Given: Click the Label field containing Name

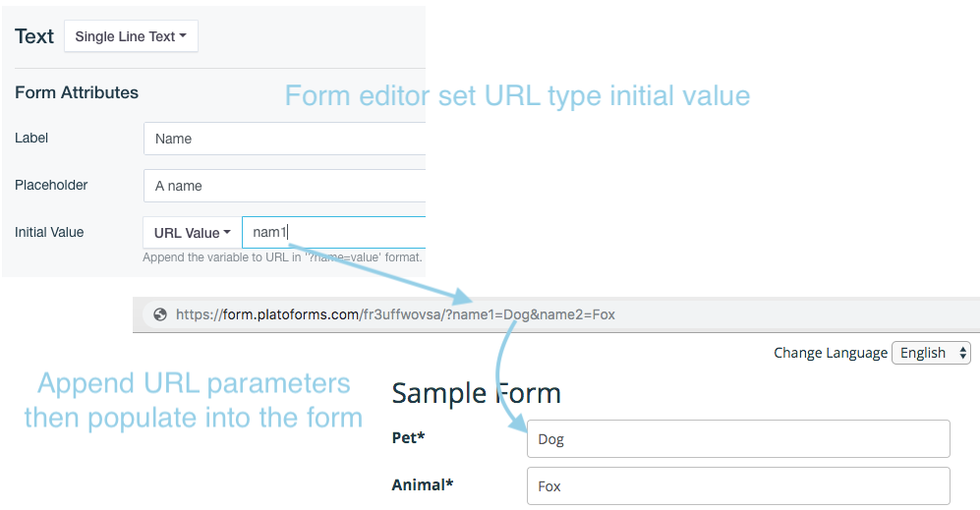Looking at the screenshot, I should [285, 139].
